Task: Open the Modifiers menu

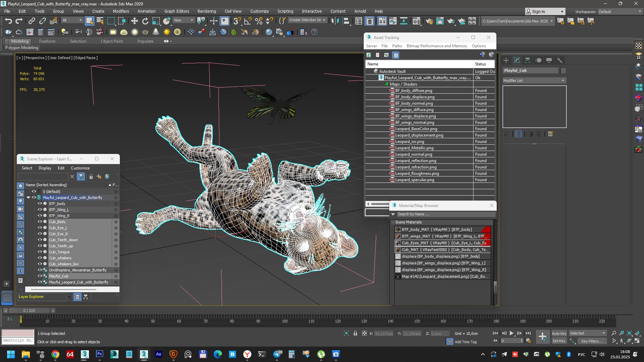Action: point(121,11)
